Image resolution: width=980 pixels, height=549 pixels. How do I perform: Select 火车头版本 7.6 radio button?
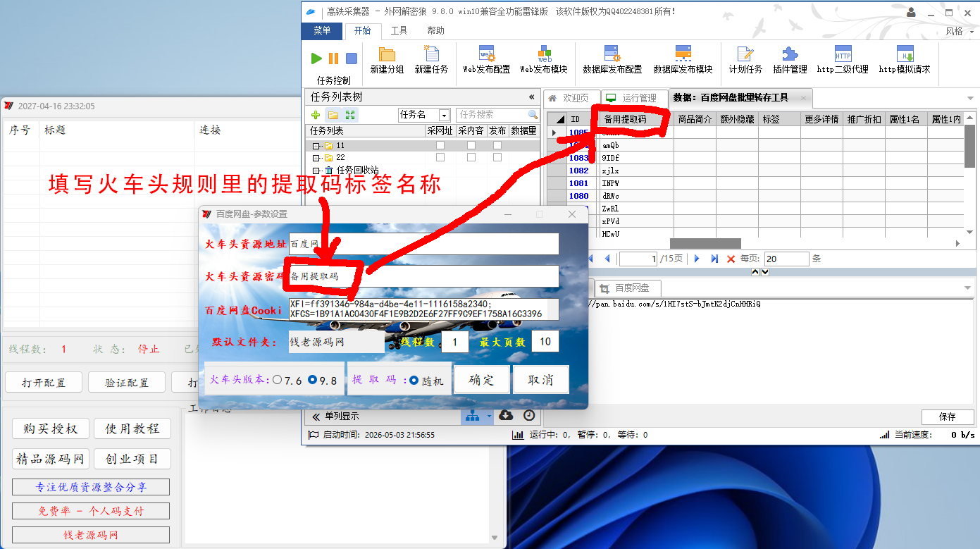[277, 380]
